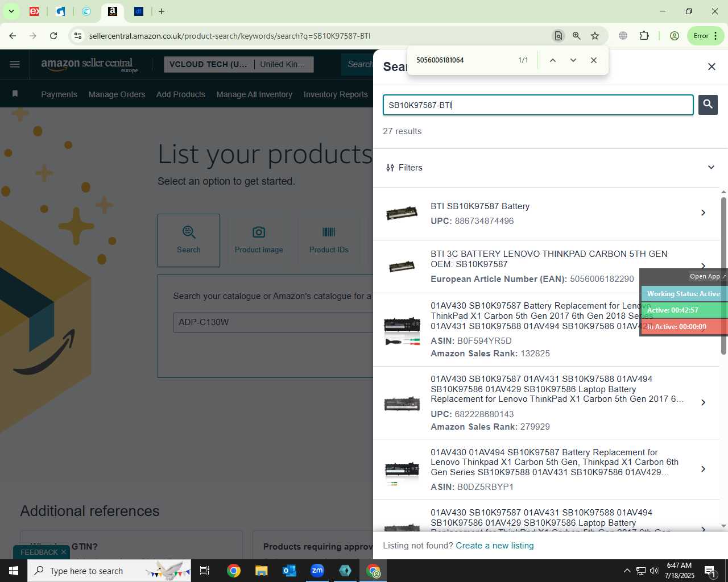Click the bookmark flag icon in nav bar
728x582 pixels.
coord(15,94)
